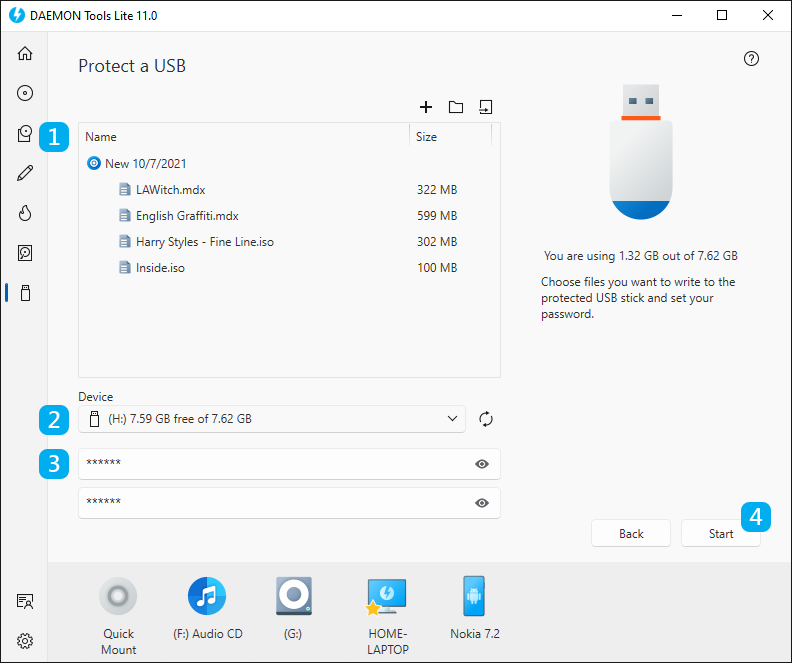The image size is (792, 663).
Task: Open Settings gear in sidebar
Action: [25, 641]
